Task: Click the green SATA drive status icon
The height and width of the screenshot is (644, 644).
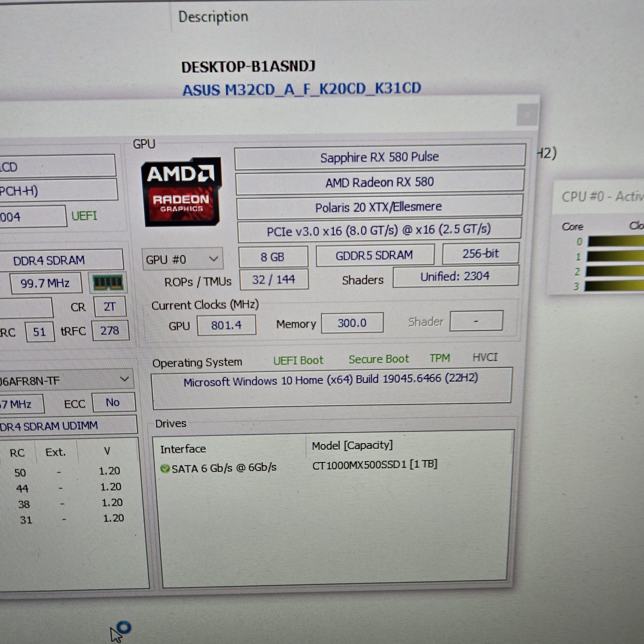Action: tap(165, 469)
